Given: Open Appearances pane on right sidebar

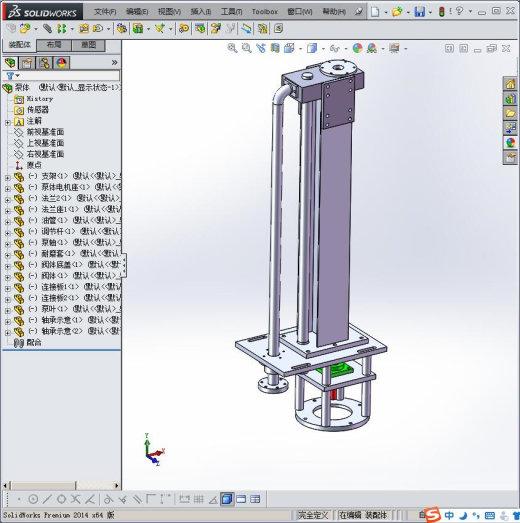Looking at the screenshot, I should tap(510, 143).
